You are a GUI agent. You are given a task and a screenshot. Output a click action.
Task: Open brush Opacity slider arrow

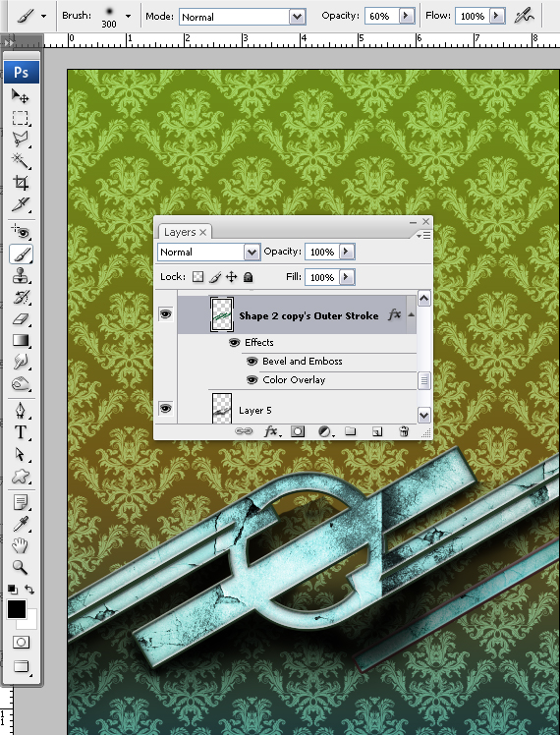407,16
